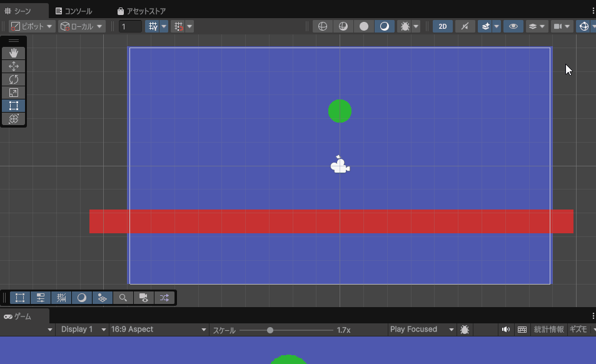The width and height of the screenshot is (596, 364).
Task: Toggle gizmos display in Scene view
Action: tap(584, 26)
